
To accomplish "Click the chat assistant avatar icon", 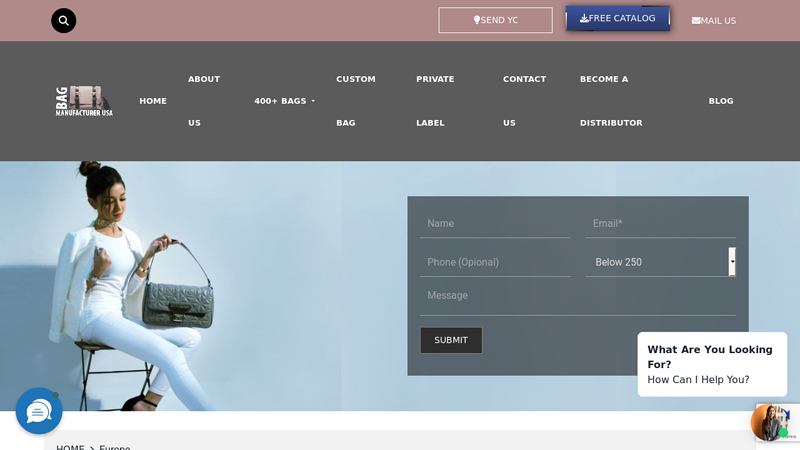I will 769,422.
